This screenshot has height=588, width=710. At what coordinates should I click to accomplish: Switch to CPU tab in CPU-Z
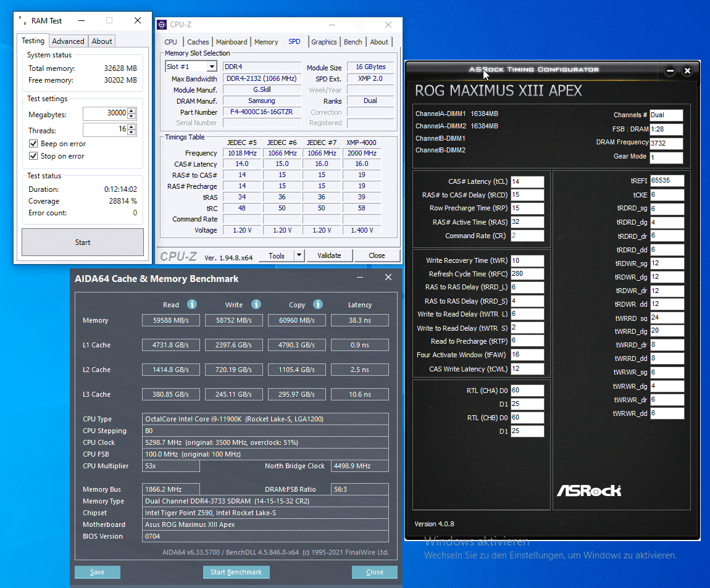pos(170,41)
